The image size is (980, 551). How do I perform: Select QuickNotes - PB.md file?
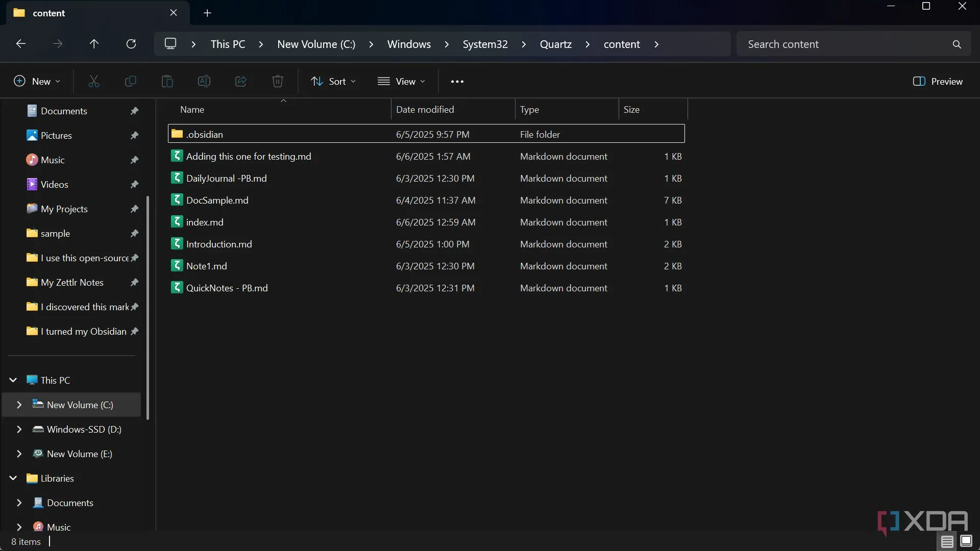(x=426, y=288)
